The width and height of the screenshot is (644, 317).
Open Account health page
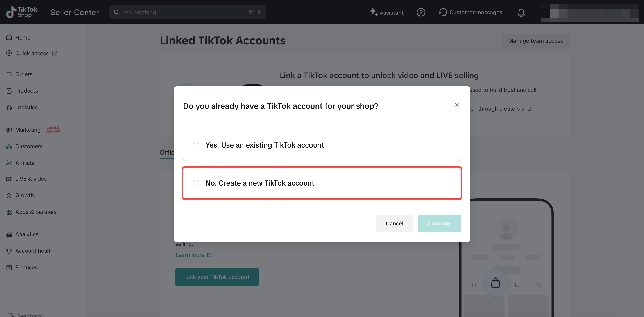[34, 251]
